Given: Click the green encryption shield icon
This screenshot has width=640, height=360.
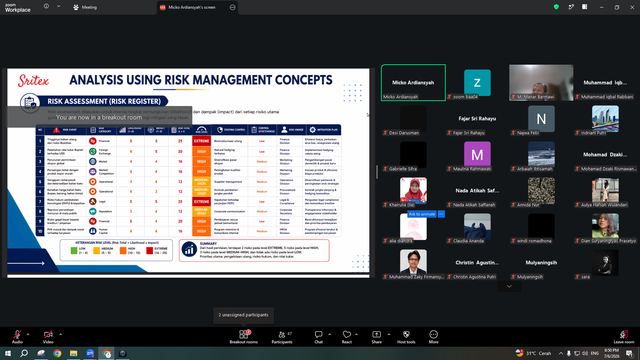Looking at the screenshot, I should point(556,7).
